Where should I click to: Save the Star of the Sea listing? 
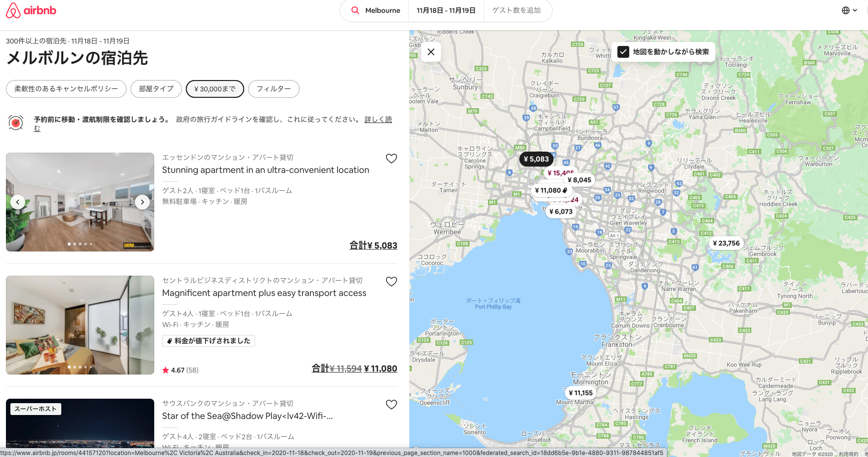(x=391, y=405)
